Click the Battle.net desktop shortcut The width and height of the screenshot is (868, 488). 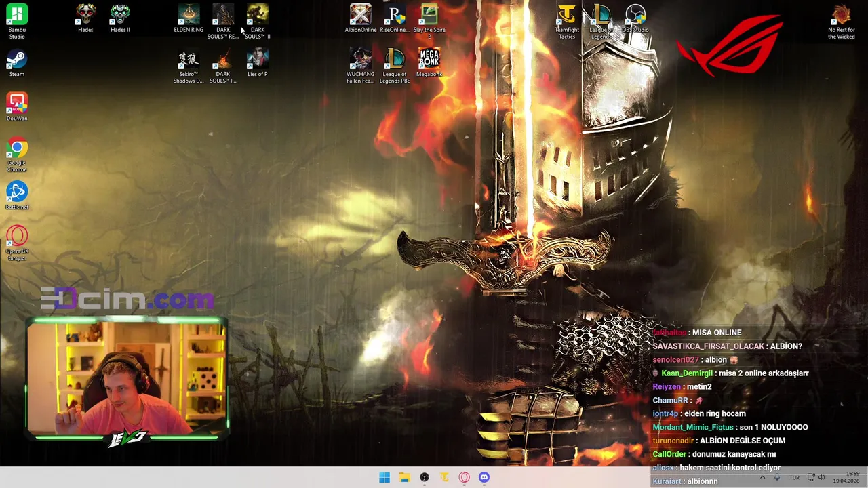point(17,196)
